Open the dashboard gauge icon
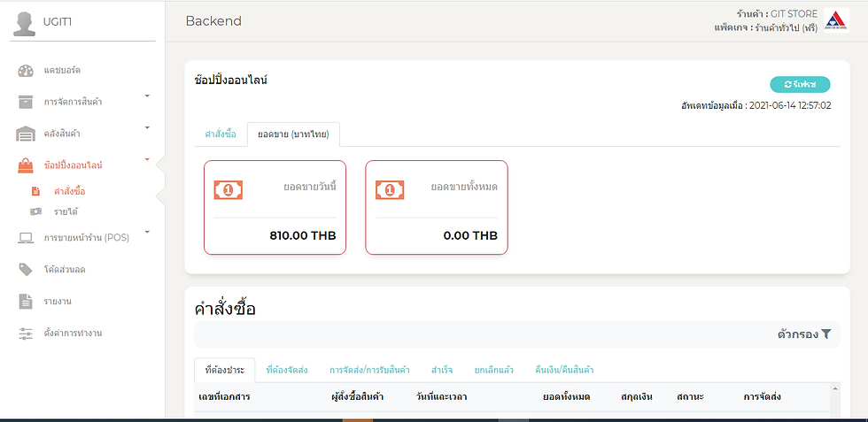The image size is (868, 422). tap(26, 71)
